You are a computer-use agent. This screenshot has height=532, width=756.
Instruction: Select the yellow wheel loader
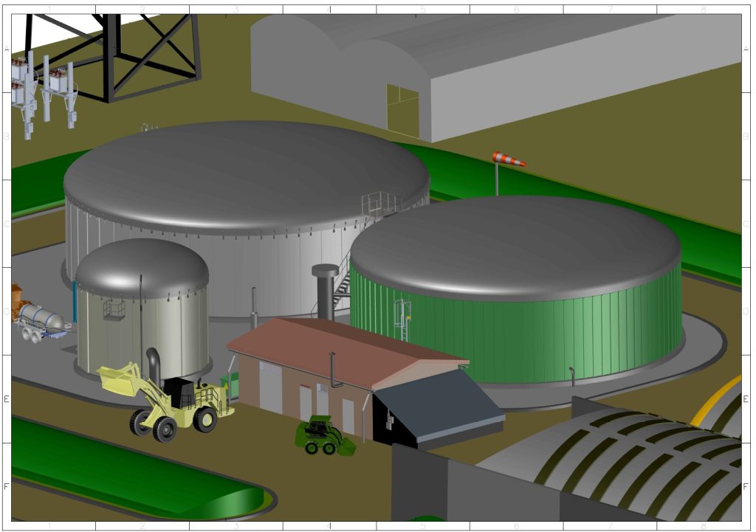coord(166,402)
